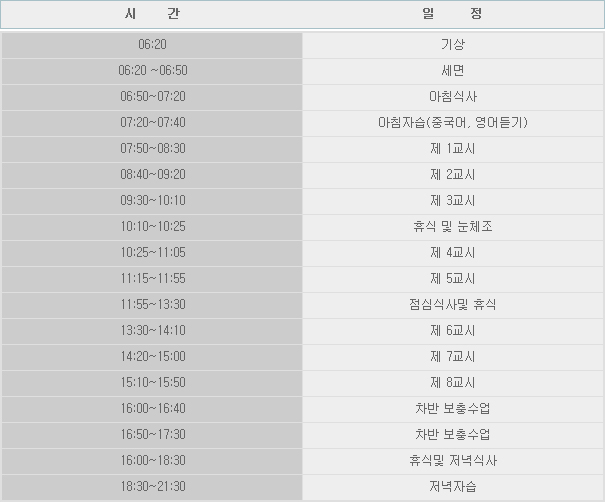The width and height of the screenshot is (605, 502).
Task: Select the 07:50~08:30 time cell
Action: pyautogui.click(x=152, y=149)
